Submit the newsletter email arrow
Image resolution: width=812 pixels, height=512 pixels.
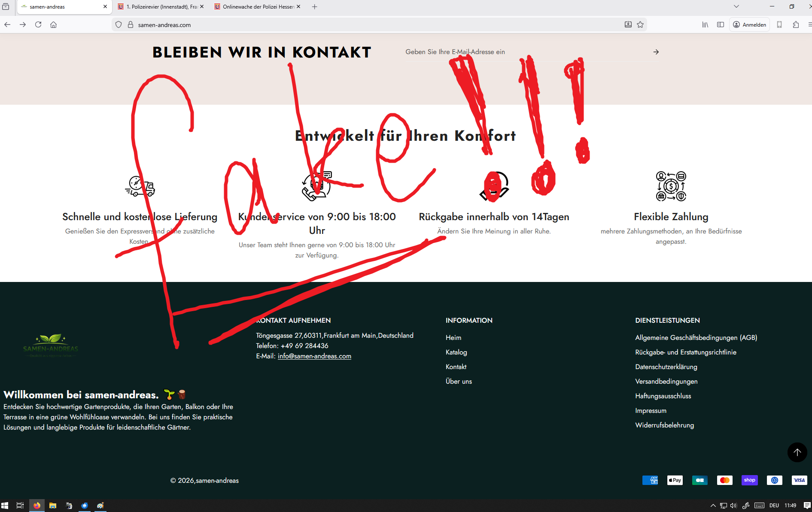point(656,52)
